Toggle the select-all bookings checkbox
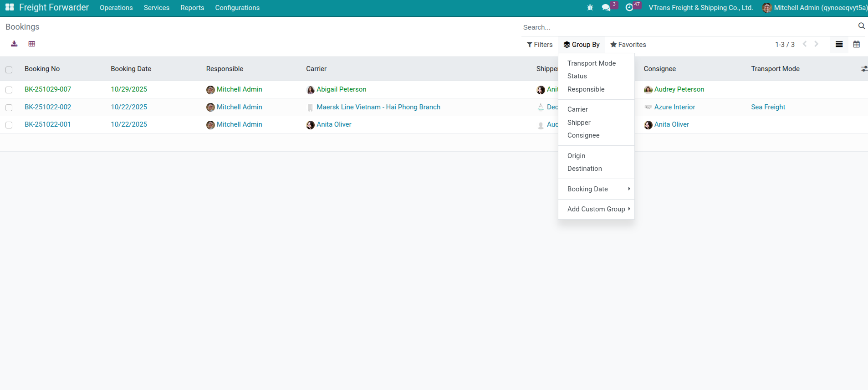Screen dimensions: 868x390 pos(9,70)
